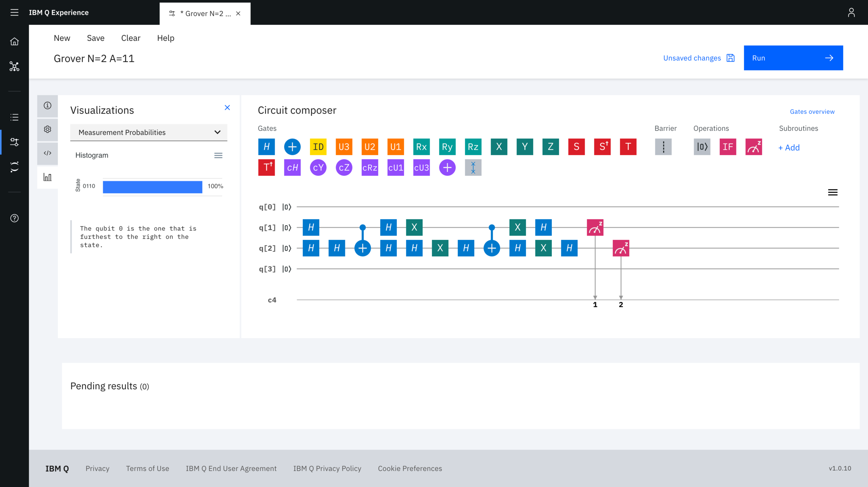
Task: Open the Clear menu item
Action: (x=130, y=38)
